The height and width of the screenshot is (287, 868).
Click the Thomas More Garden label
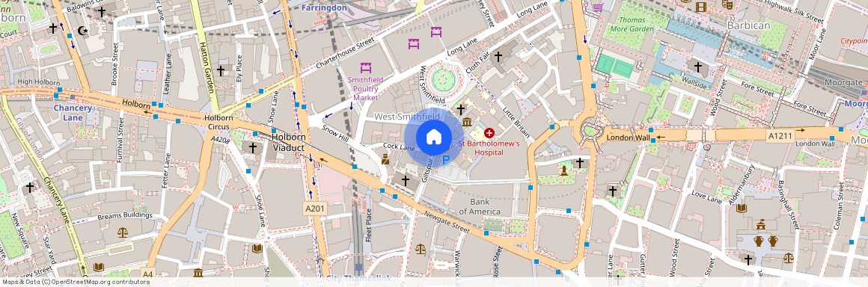point(632,25)
